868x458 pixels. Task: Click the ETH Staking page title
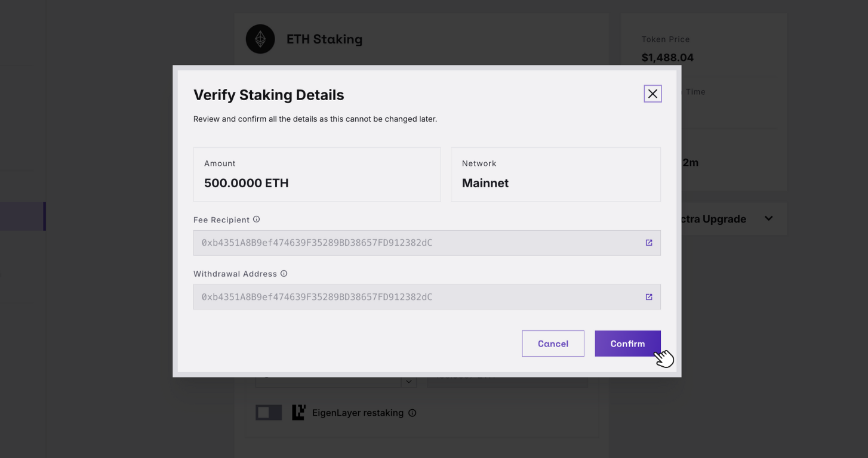pos(324,39)
